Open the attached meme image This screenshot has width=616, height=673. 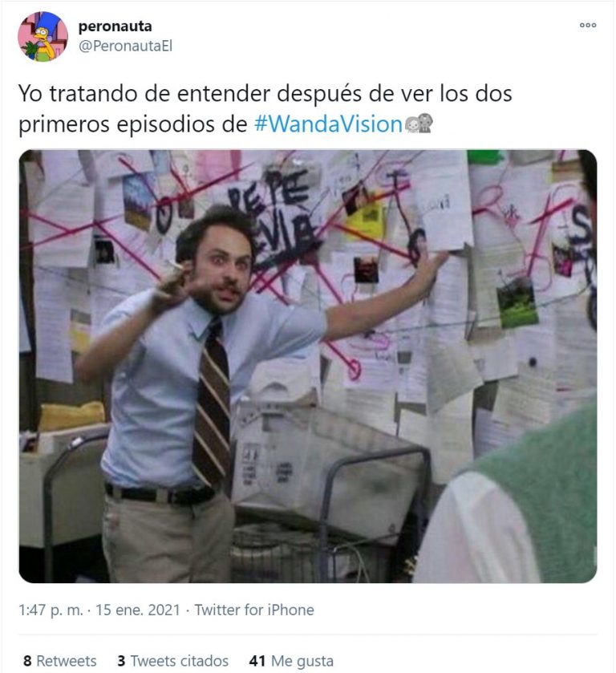tap(308, 366)
